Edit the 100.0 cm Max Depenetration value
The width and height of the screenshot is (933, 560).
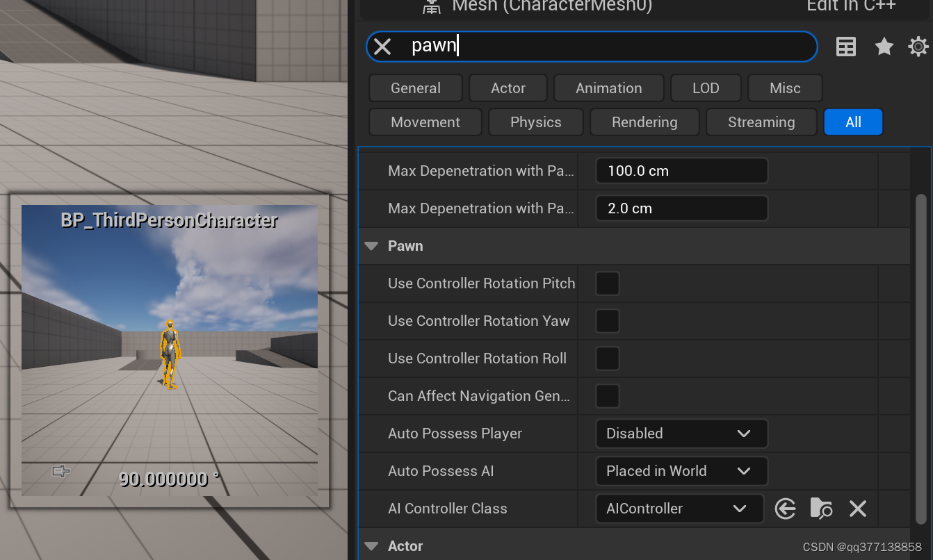click(681, 170)
